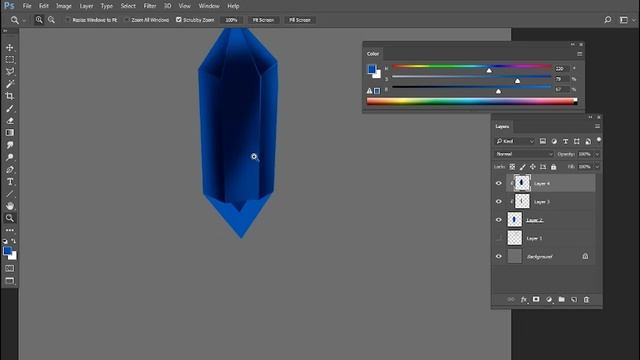Open the Kind layer filter dropdown

514,141
